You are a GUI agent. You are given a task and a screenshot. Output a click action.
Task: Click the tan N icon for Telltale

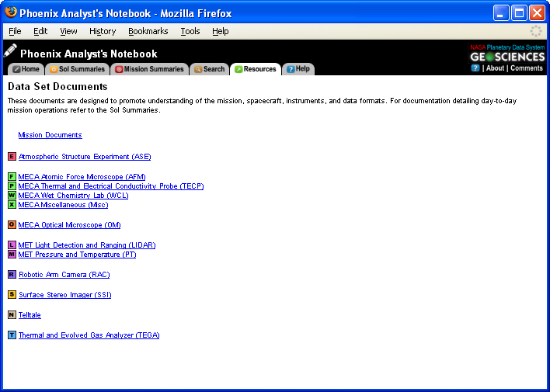coord(12,314)
